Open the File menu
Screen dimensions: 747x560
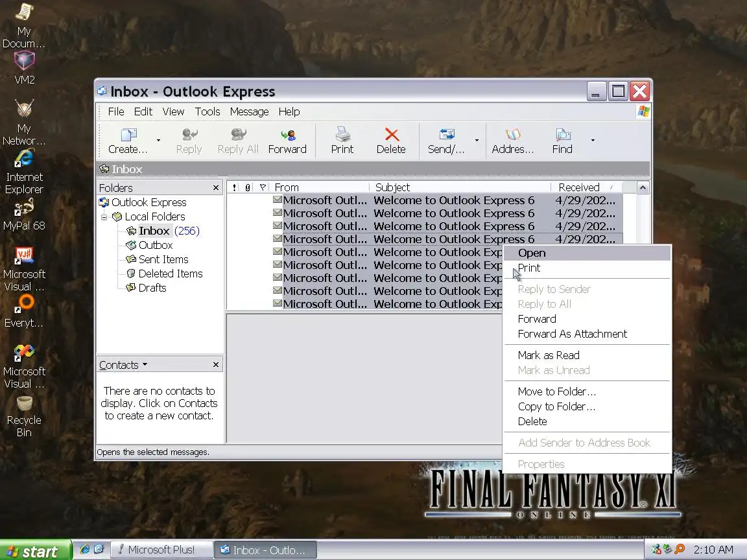[x=116, y=112]
